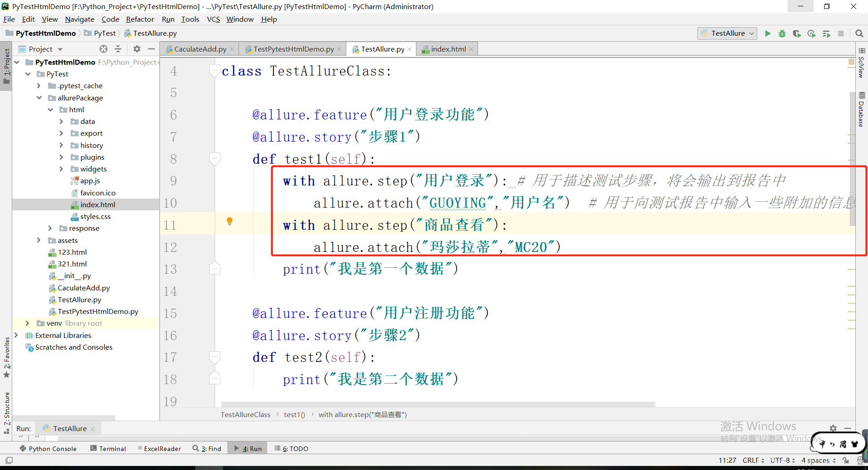Image resolution: width=868 pixels, height=470 pixels.
Task: Open the SciView side panel
Action: click(x=862, y=63)
